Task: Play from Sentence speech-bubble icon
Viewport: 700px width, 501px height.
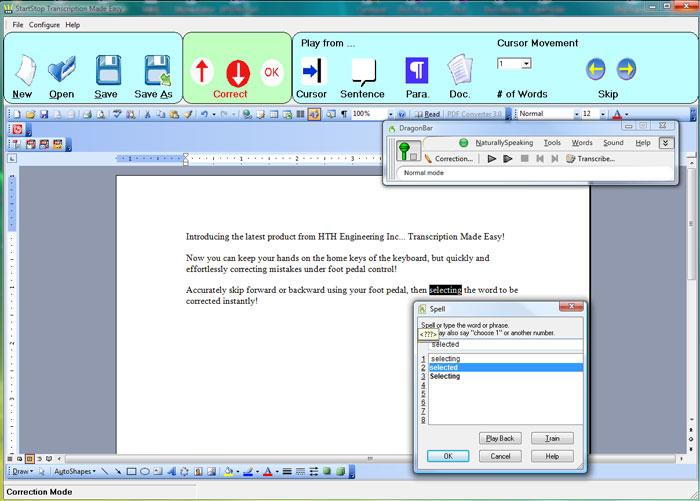Action: click(364, 72)
